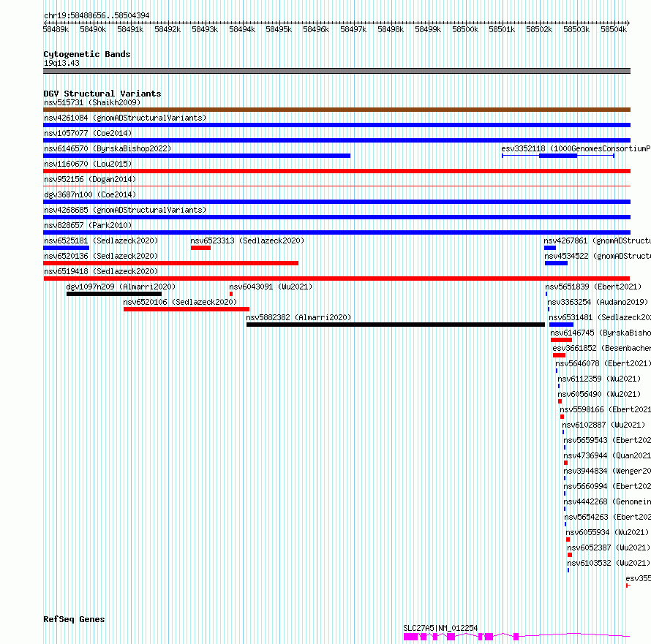The height and width of the screenshot is (644, 651).
Task: Open nsv4261084 (gnomADStructuralVariants) variant label
Action: tap(125, 118)
